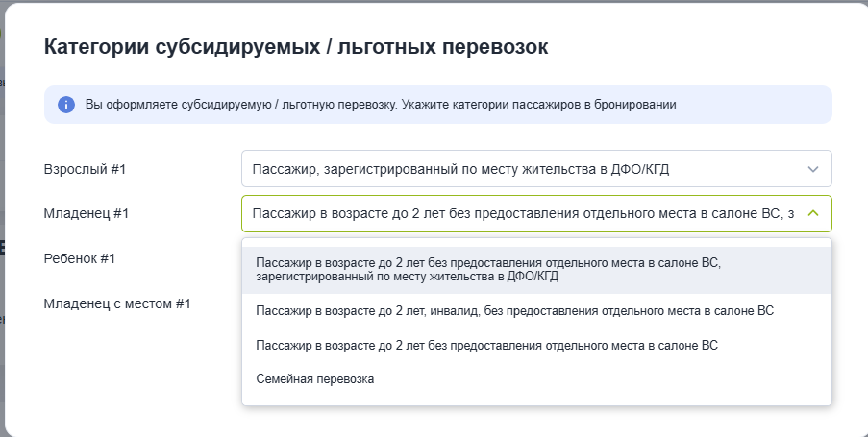The height and width of the screenshot is (437, 868).
Task: Click the Младенец #1 category combo box
Action: [536, 213]
